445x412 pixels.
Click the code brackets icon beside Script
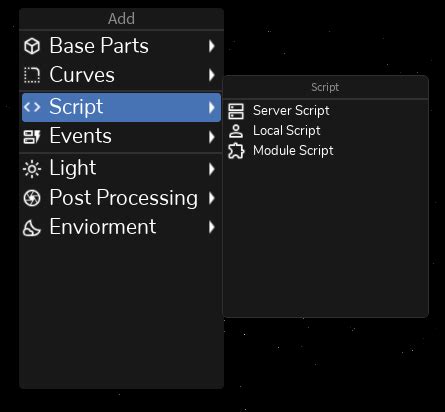click(x=32, y=107)
